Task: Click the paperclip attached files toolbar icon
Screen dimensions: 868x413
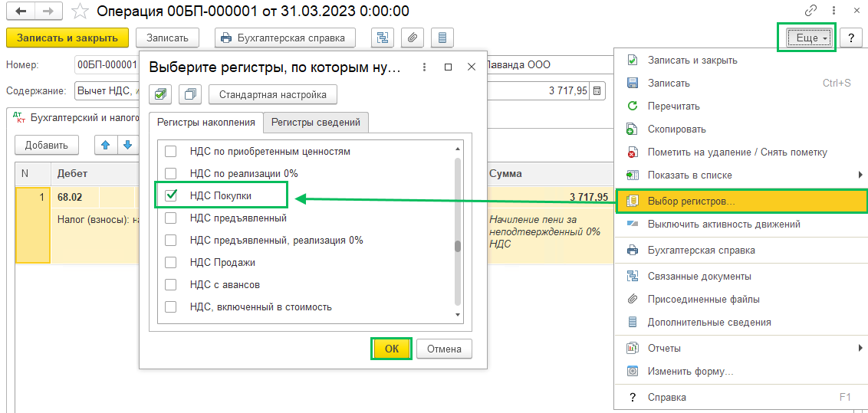Action: point(413,38)
